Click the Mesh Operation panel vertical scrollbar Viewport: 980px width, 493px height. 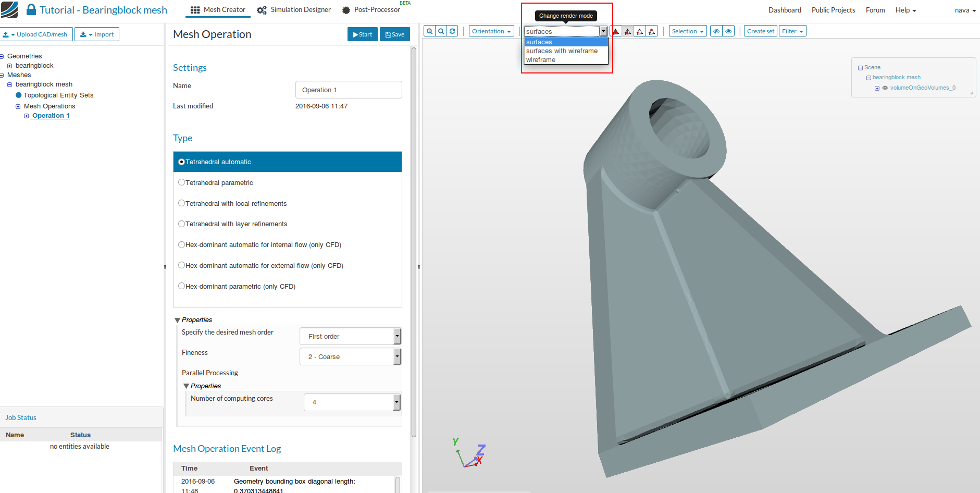[x=414, y=242]
